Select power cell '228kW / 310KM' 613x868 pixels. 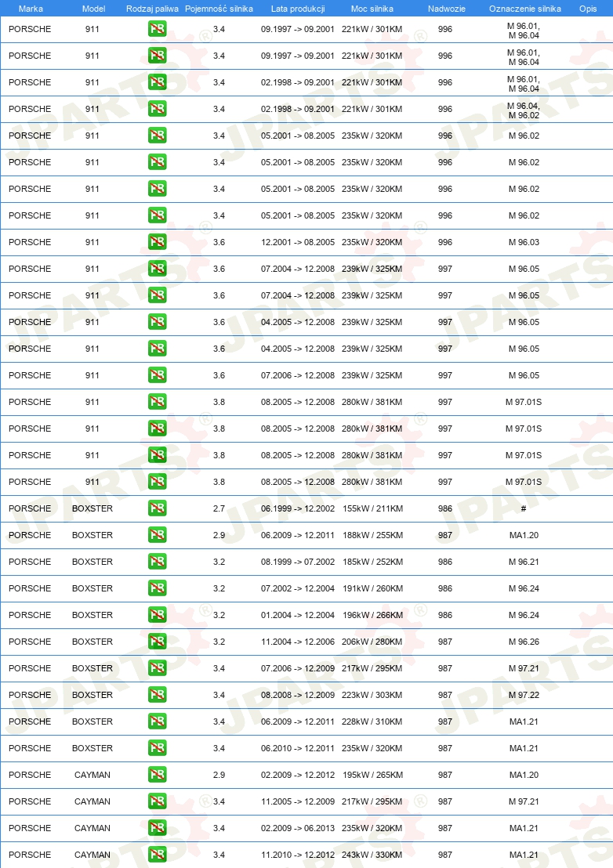[x=372, y=722]
